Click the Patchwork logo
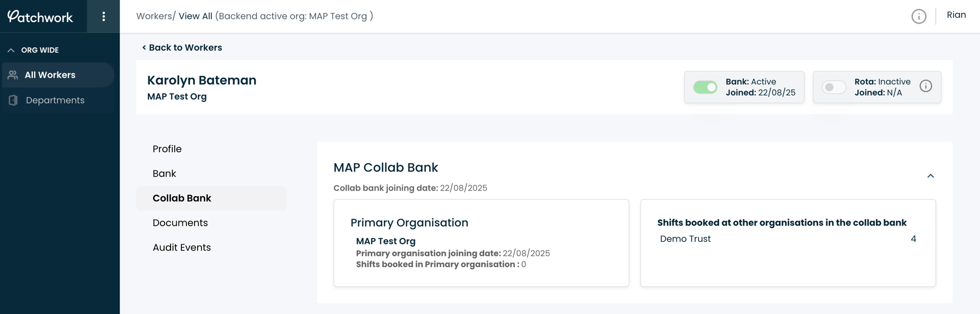Screen dimensions: 980x314 [x=40, y=17]
